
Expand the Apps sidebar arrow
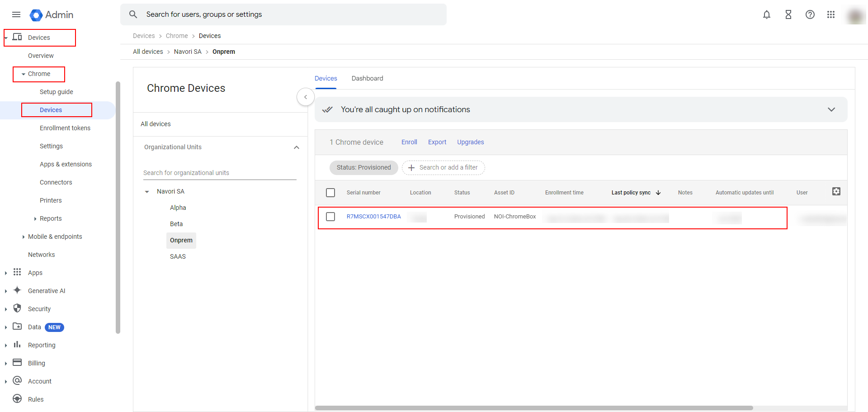coord(5,273)
